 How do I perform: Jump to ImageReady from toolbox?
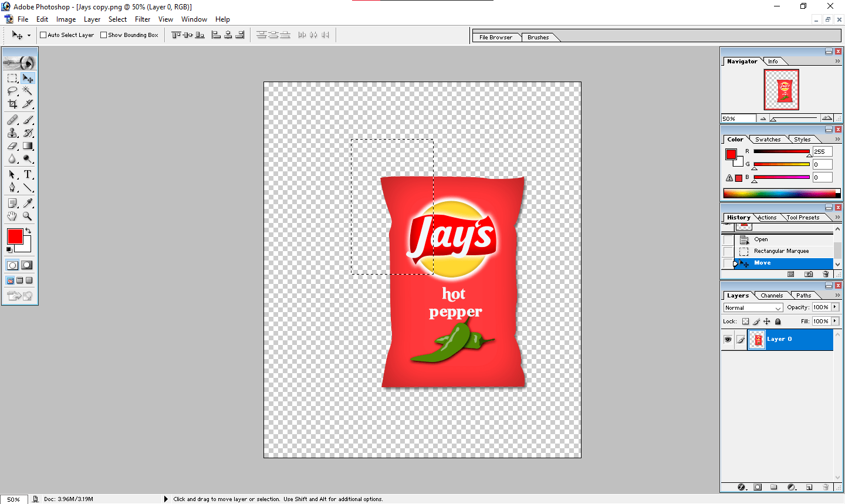tap(19, 296)
